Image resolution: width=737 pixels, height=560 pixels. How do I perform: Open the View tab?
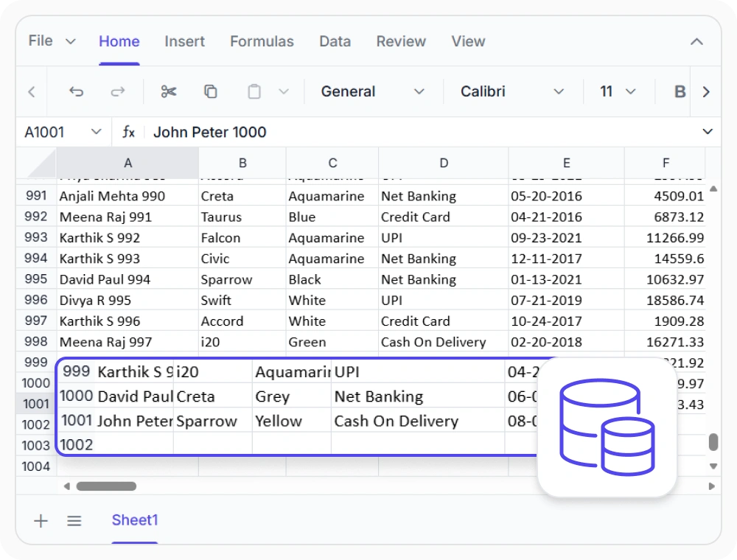click(468, 41)
